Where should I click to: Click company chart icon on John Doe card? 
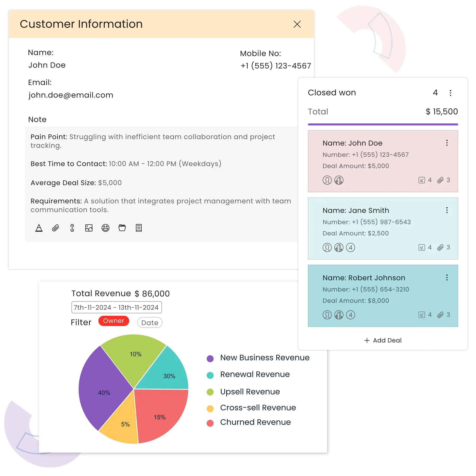[339, 180]
